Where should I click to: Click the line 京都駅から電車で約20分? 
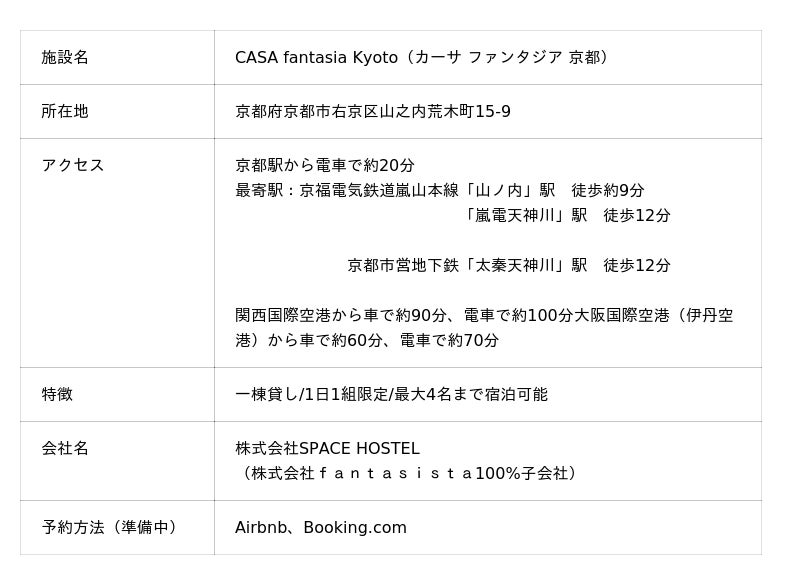(324, 166)
